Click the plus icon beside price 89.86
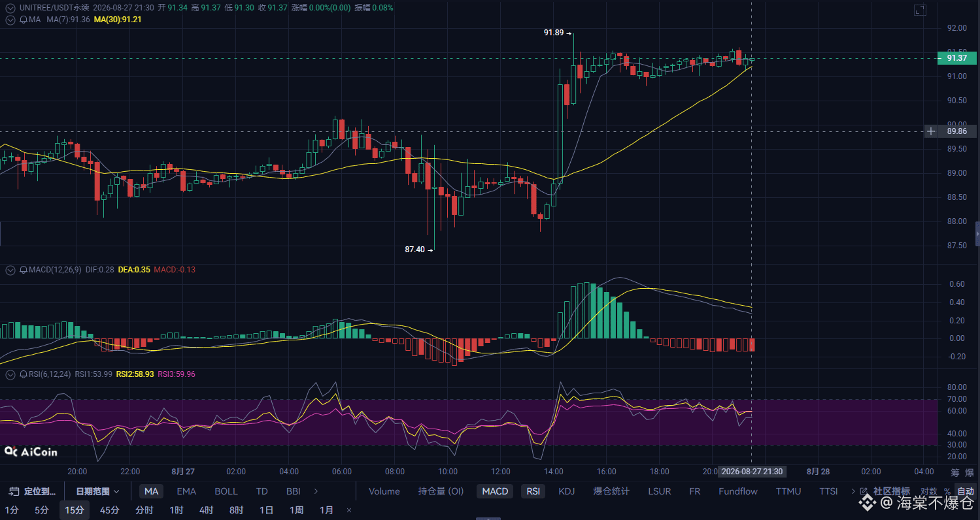Viewport: 980px width, 520px height. point(931,131)
